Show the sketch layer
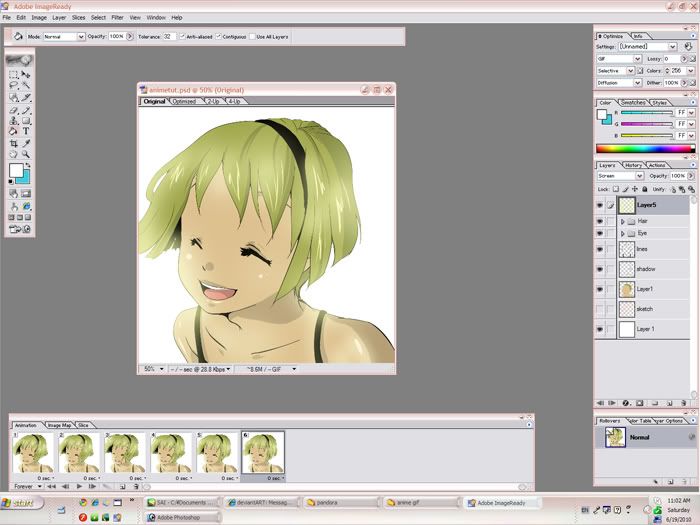The image size is (700, 525). point(600,309)
